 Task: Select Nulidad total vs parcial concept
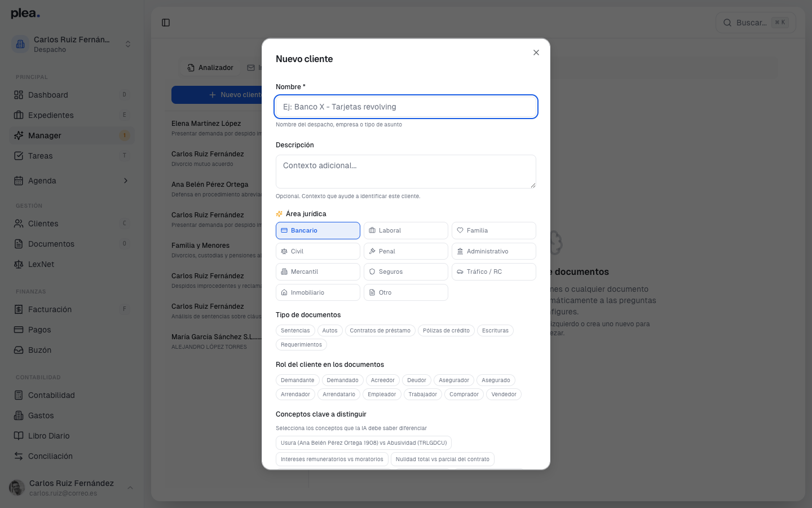click(443, 459)
